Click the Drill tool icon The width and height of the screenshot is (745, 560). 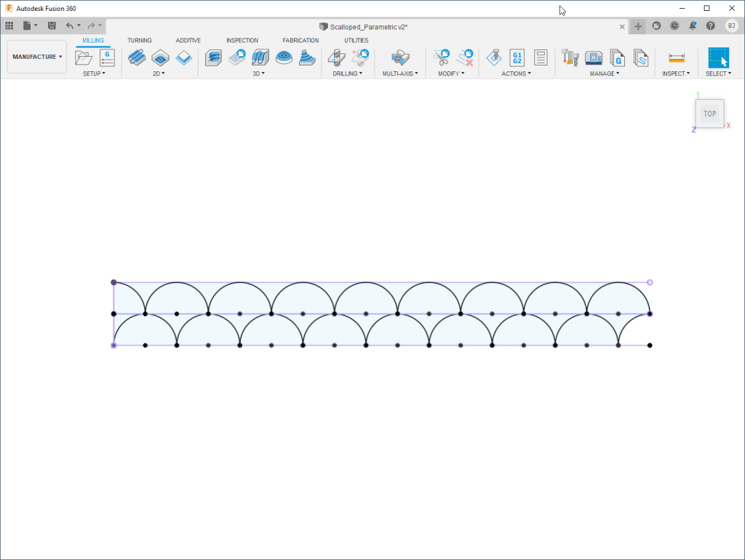[336, 57]
